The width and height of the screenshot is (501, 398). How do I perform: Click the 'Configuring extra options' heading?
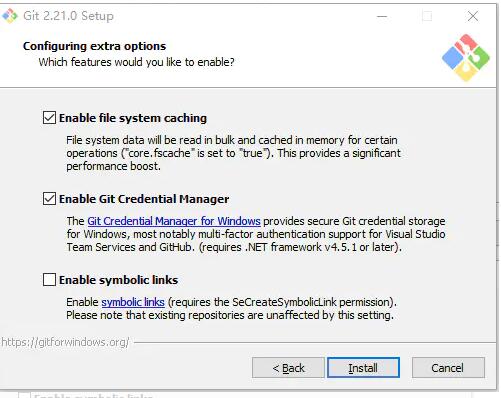94,46
